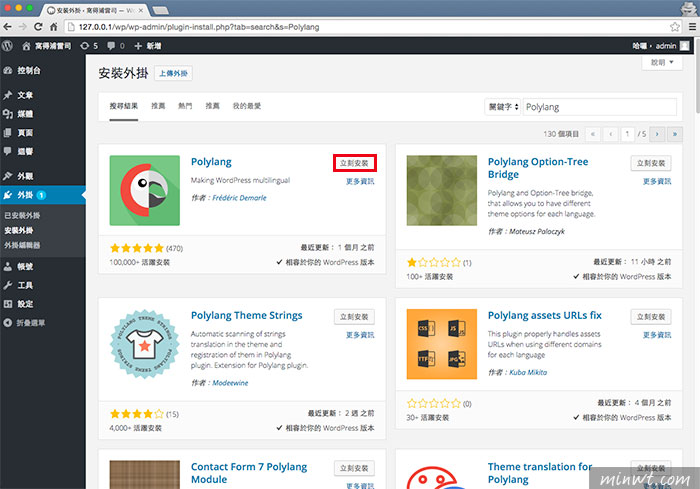Open new browser tab button
Image resolution: width=700 pixels, height=489 pixels.
[160, 10]
